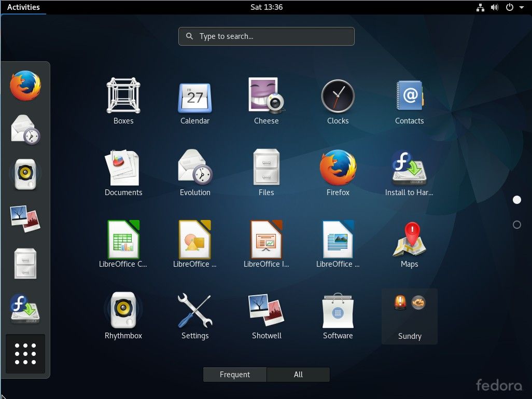The width and height of the screenshot is (532, 399).
Task: Launch LibreOffice Impress presentation app
Action: pyautogui.click(x=267, y=244)
